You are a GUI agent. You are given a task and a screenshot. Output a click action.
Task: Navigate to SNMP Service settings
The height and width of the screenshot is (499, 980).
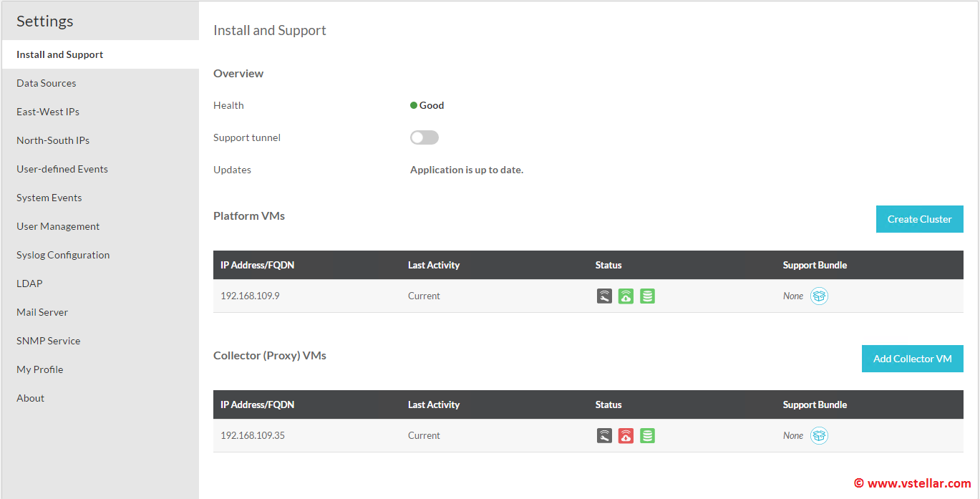pos(49,341)
